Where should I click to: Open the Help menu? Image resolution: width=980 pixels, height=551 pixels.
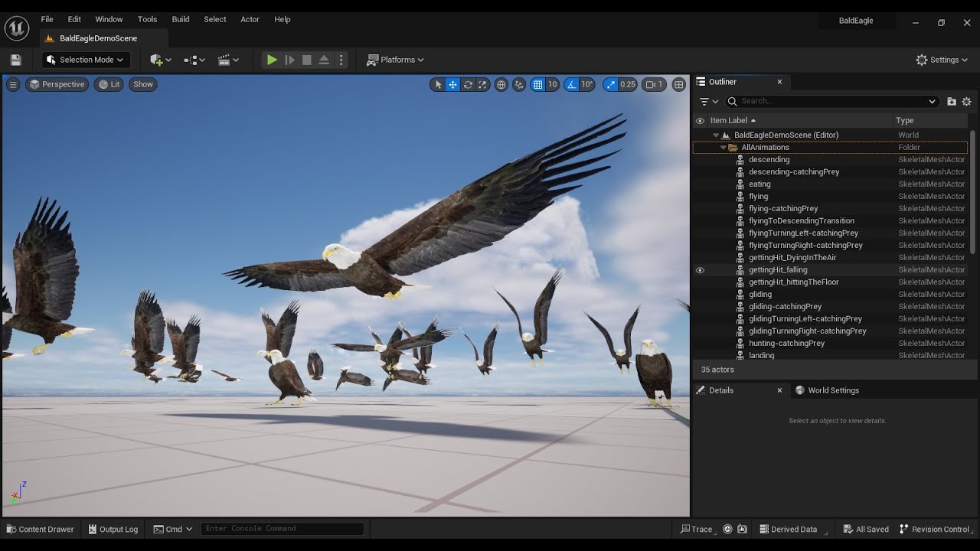tap(283, 19)
